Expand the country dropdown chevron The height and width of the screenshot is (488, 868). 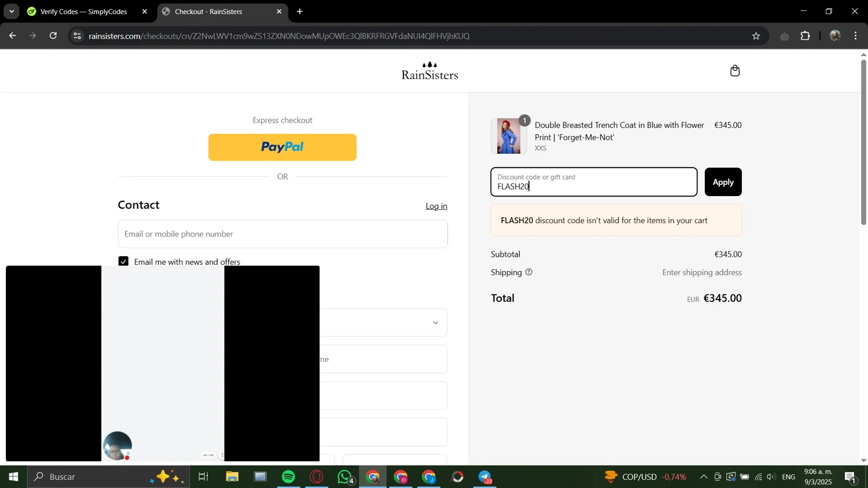[x=435, y=323]
